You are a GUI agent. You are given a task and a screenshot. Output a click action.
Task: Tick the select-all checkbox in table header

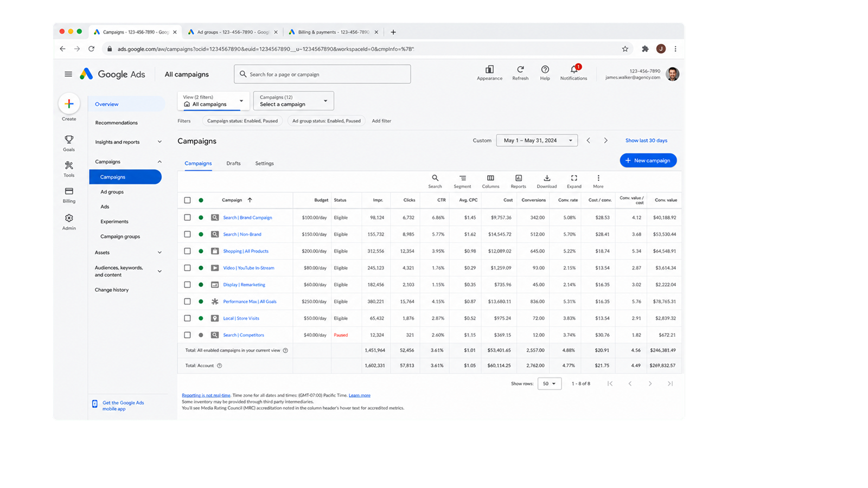(x=187, y=200)
